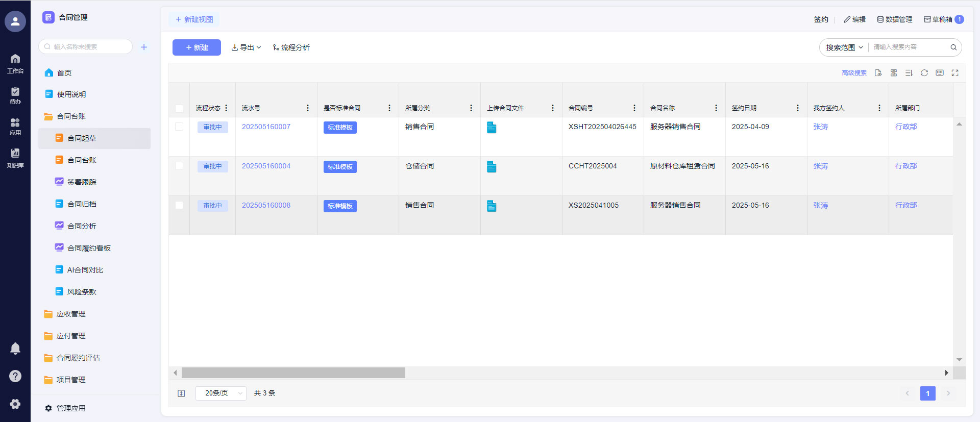Open the 导出 export dropdown
This screenshot has height=422, width=980.
pyautogui.click(x=246, y=47)
